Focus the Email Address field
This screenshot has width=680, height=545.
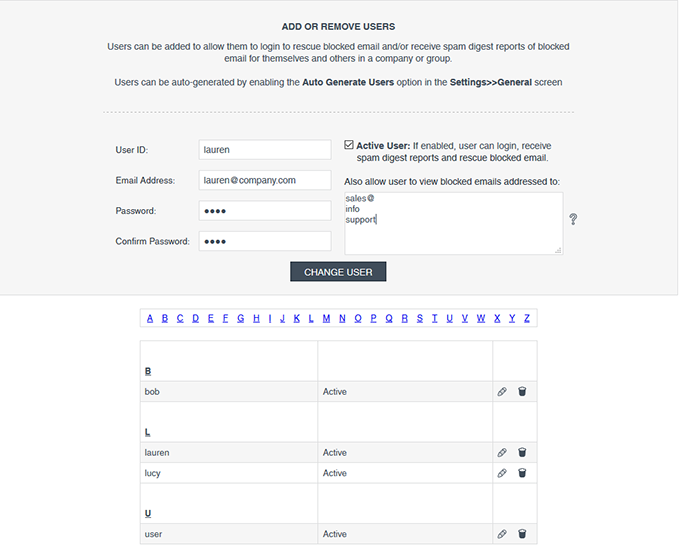(265, 180)
